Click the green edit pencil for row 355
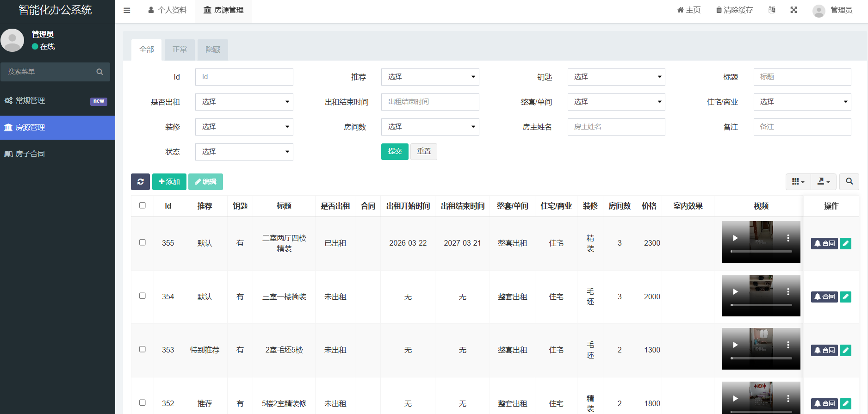Screen dimensions: 868x414 click(845, 243)
